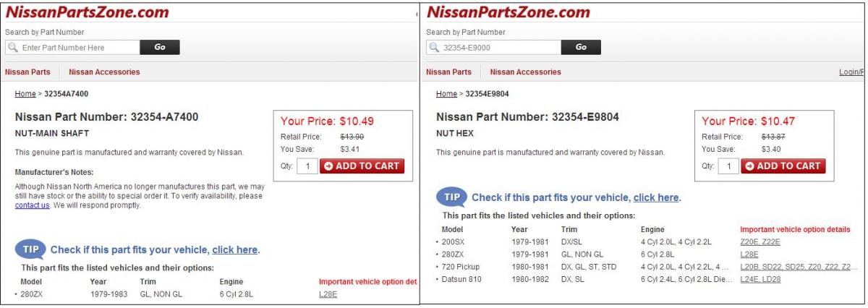
Task: Click quantity field for 32354-A7400
Action: [x=307, y=166]
